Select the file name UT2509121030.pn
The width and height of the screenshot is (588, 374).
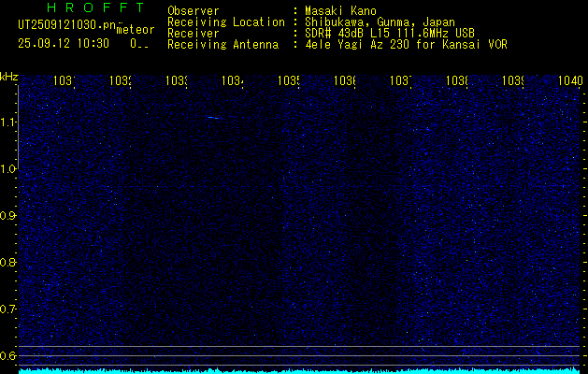[x=66, y=25]
